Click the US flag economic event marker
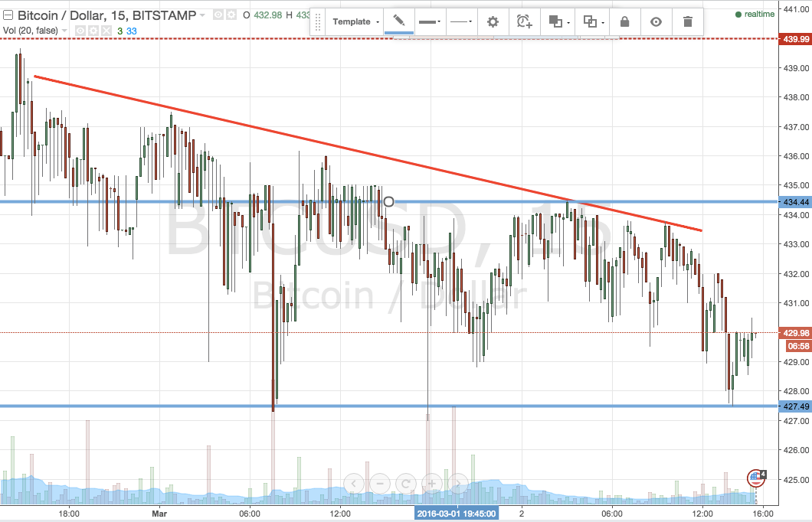 755,478
